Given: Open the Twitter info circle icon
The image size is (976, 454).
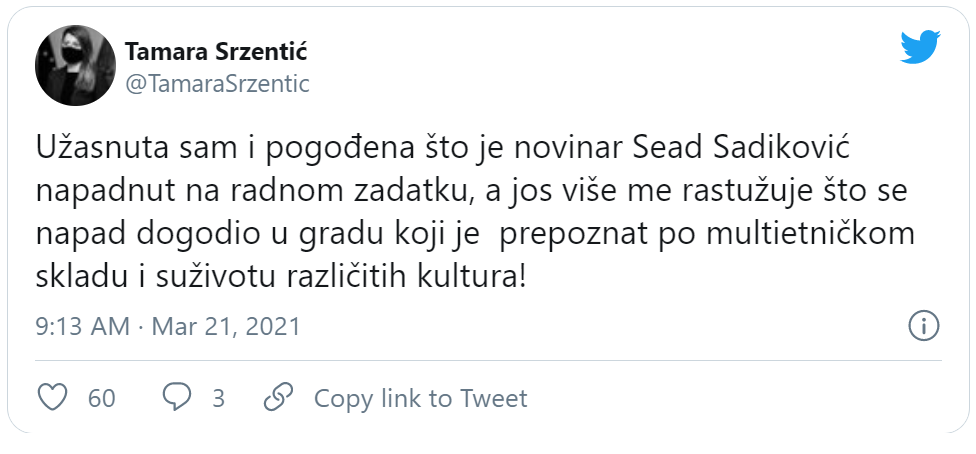Looking at the screenshot, I should coord(922,325).
